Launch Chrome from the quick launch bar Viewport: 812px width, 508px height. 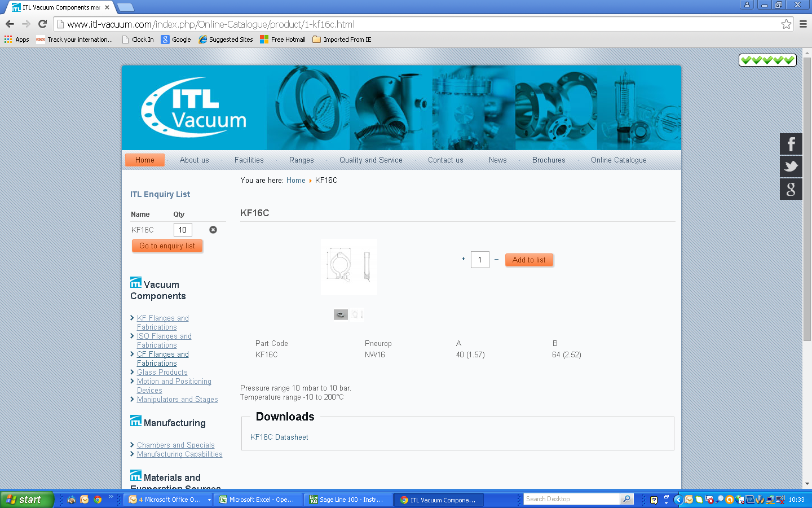pyautogui.click(x=98, y=500)
